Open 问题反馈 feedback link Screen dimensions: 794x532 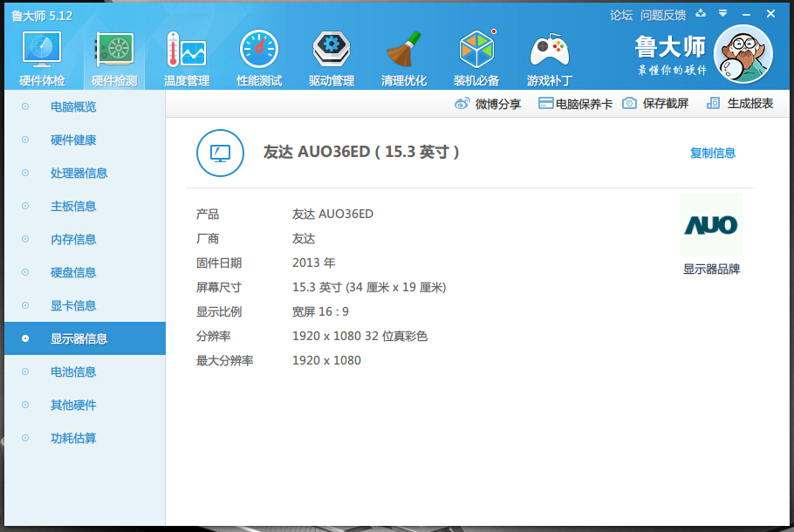(x=663, y=16)
